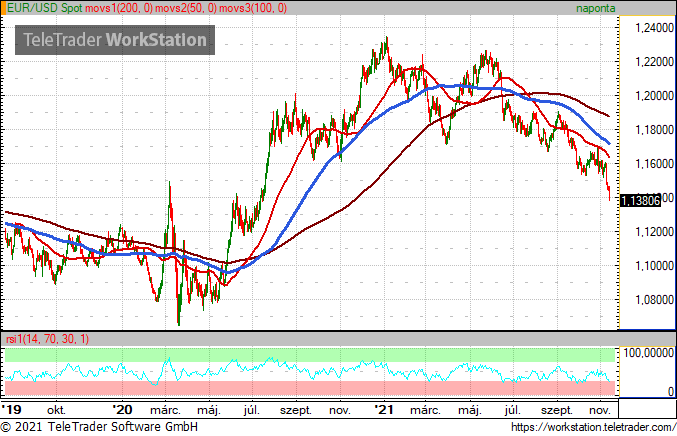Click the first nov. label before '21

pos(340,410)
